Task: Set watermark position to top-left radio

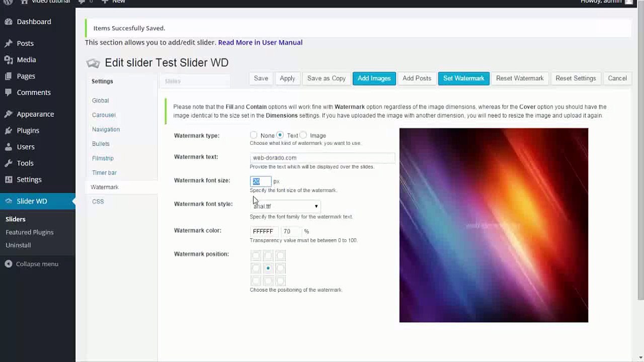Action: click(256, 255)
